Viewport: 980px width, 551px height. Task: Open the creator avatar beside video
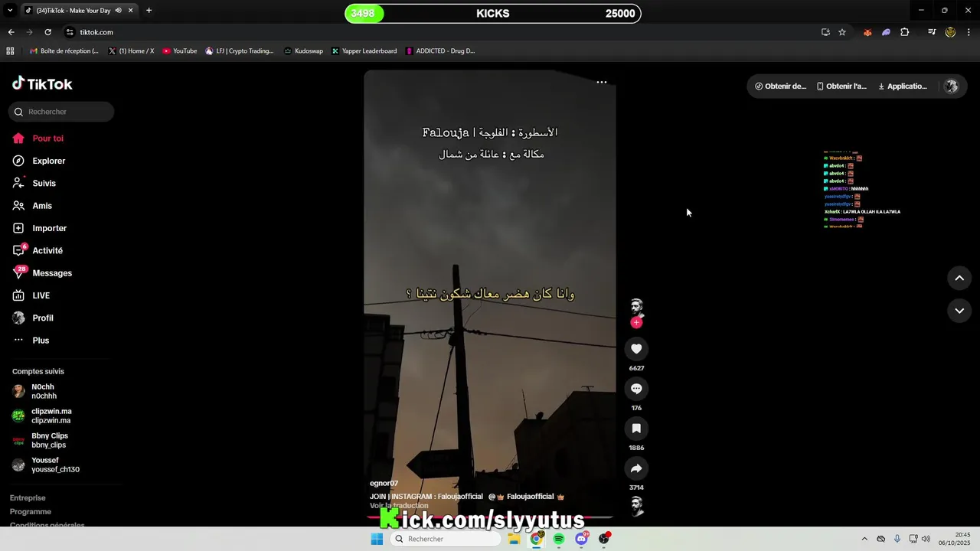[x=636, y=307]
